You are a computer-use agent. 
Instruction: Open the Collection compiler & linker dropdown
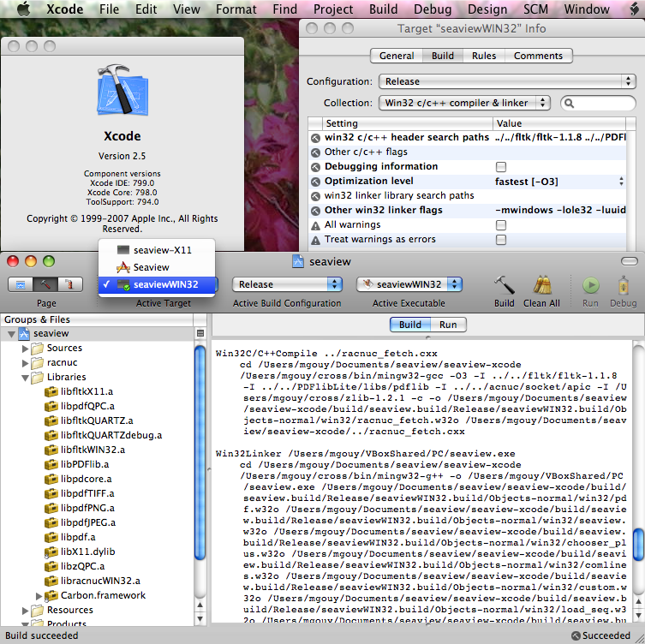464,103
